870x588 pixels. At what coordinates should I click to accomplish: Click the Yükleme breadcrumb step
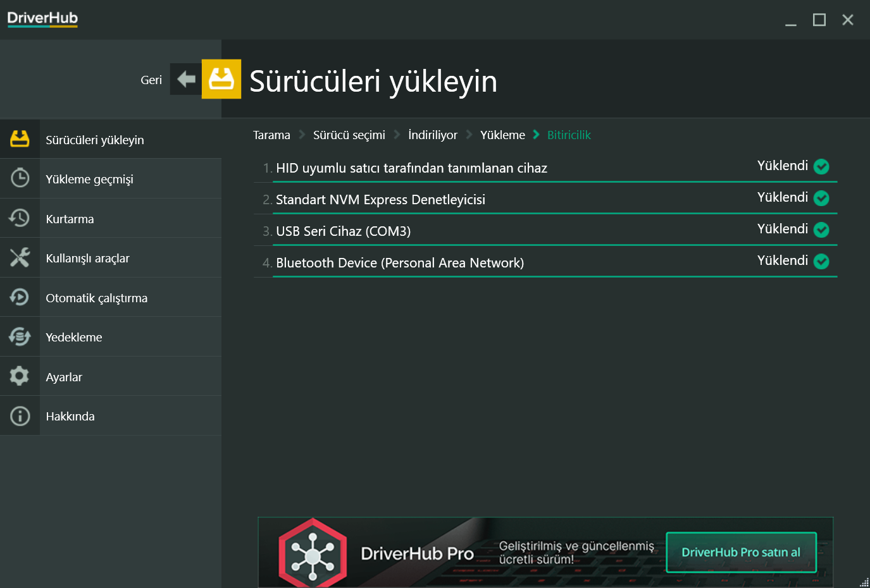[502, 135]
